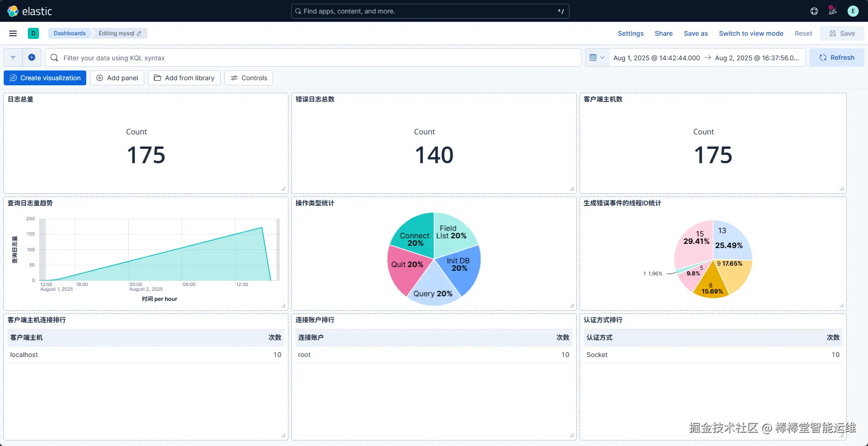The image size is (868, 446).
Task: Click the Share link
Action: click(664, 33)
